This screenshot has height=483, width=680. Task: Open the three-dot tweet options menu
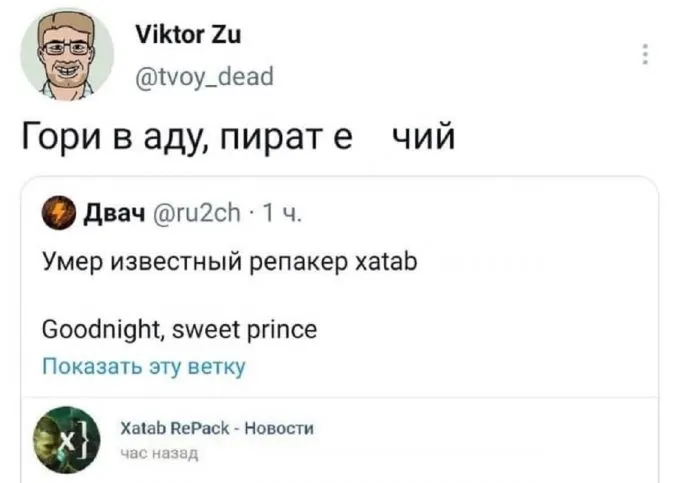pyautogui.click(x=647, y=54)
